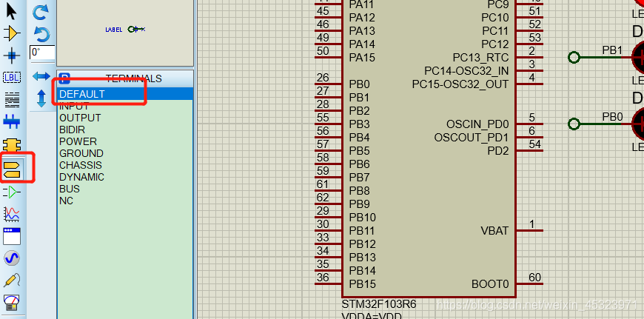
Task: Select INPUT terminal type
Action: tap(74, 106)
